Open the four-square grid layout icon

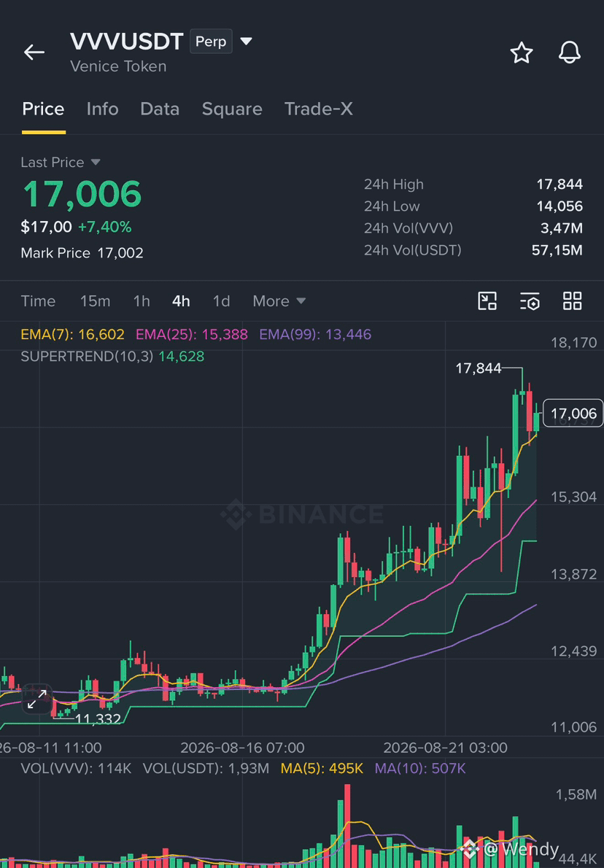[573, 301]
